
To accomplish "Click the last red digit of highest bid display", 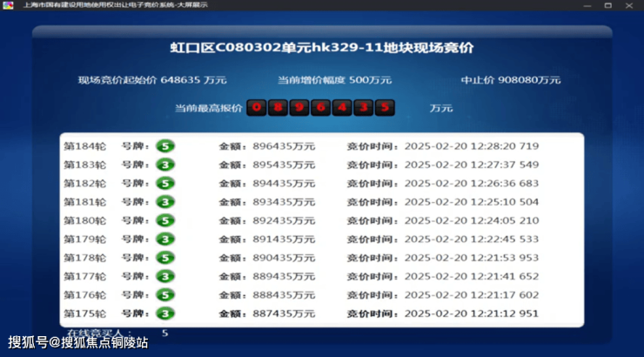I will (x=385, y=108).
